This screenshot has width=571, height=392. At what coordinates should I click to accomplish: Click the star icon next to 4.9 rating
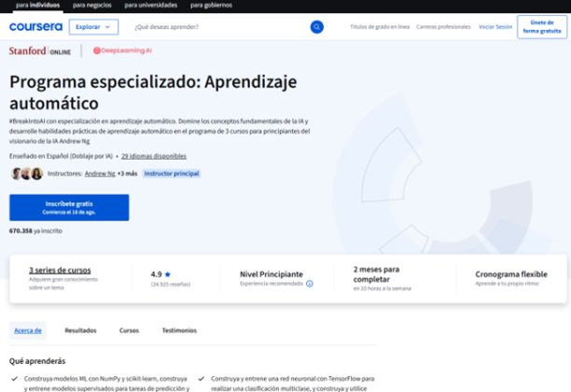[168, 274]
